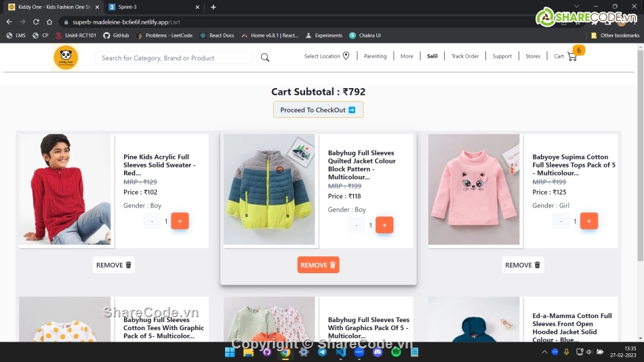Image resolution: width=644 pixels, height=362 pixels.
Task: Expand the Parenting navigation menu
Action: [375, 56]
